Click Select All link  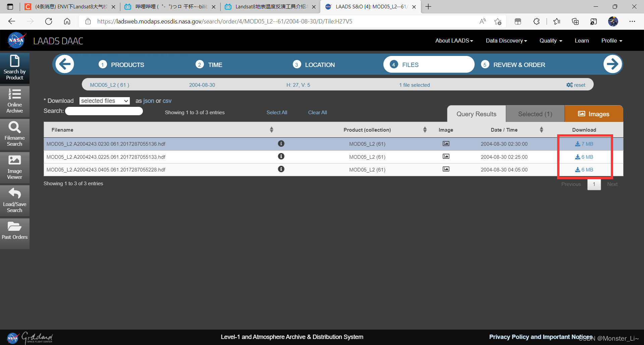pos(277,113)
